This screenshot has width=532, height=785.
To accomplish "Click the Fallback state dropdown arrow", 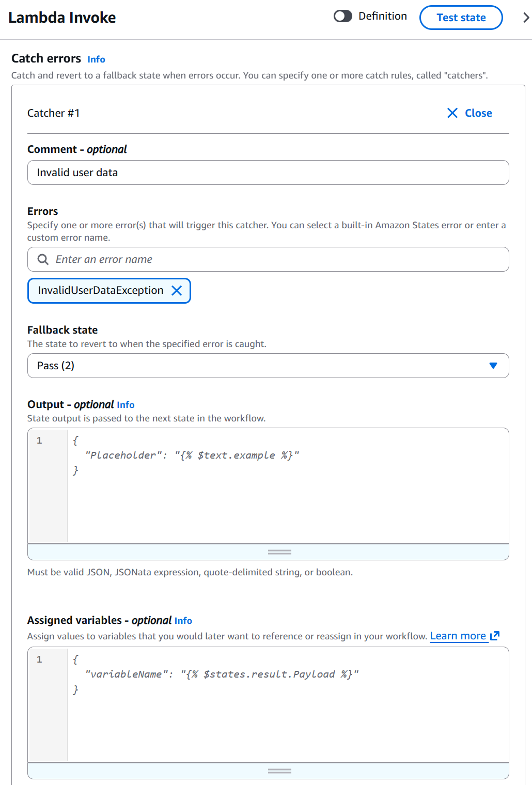I will pos(493,365).
